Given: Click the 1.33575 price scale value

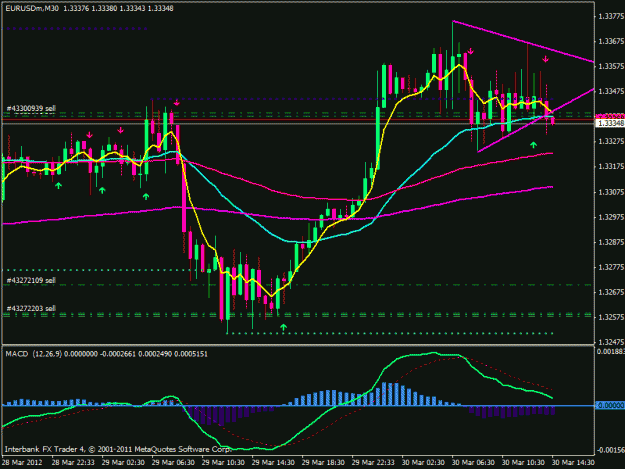Looking at the screenshot, I should [x=611, y=66].
